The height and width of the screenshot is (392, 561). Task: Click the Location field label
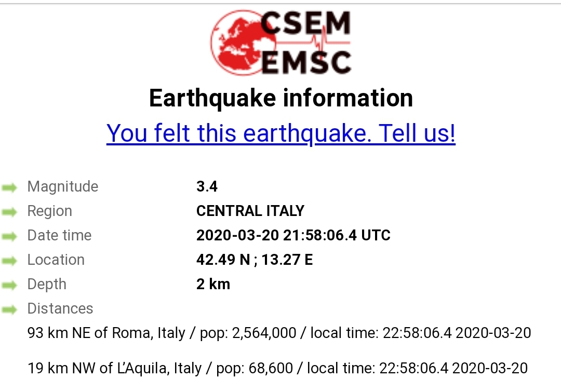56,260
